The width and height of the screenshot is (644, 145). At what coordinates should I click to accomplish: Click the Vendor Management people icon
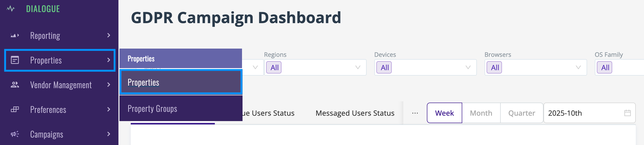(15, 85)
